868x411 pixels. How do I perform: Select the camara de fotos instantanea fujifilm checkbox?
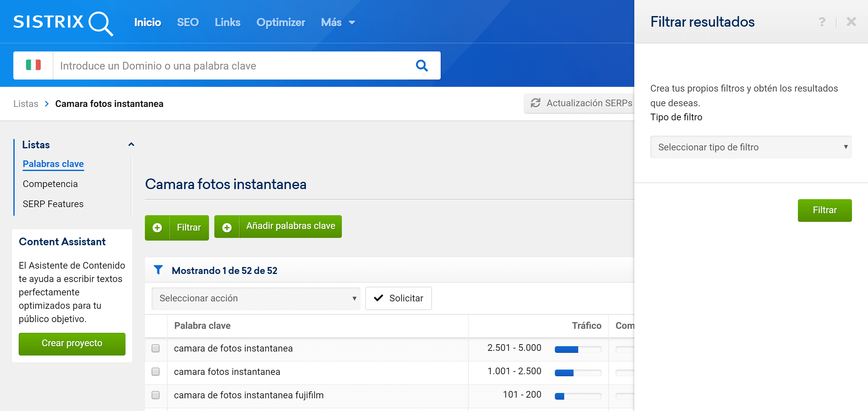(x=155, y=395)
